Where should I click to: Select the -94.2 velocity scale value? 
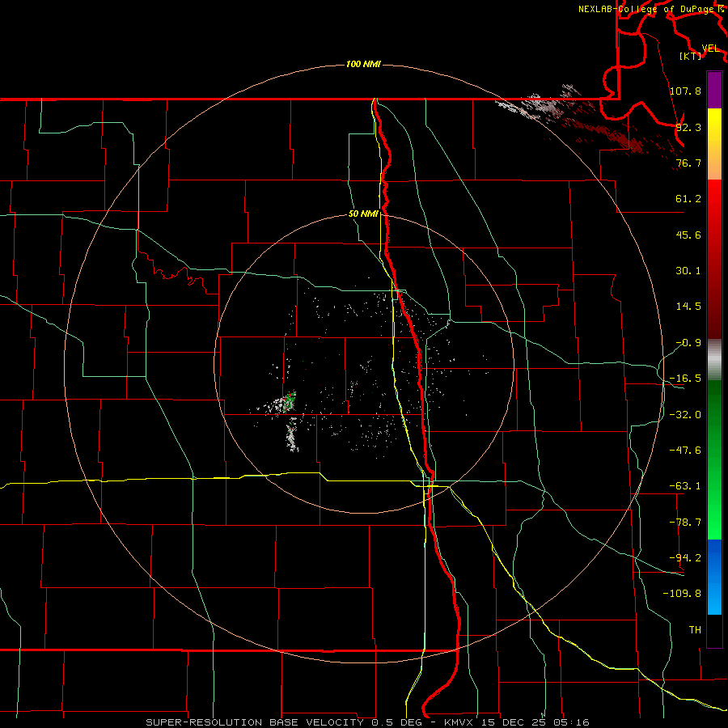pos(685,558)
